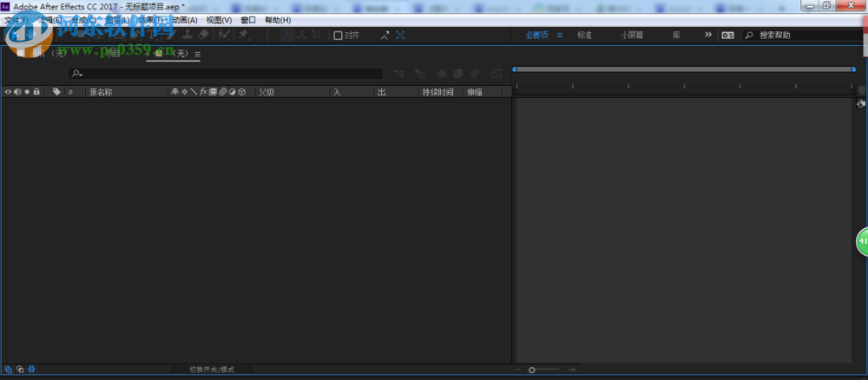Choose View Axis mode icon

pos(316,35)
